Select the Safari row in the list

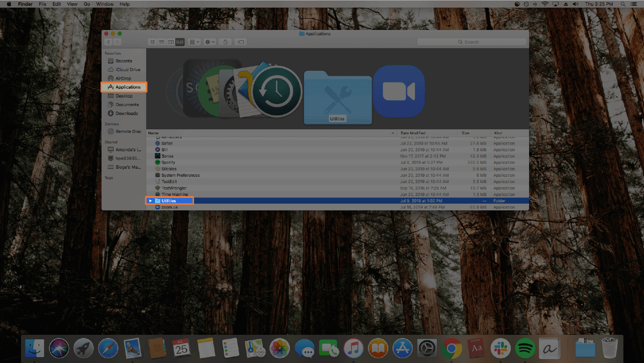338,143
